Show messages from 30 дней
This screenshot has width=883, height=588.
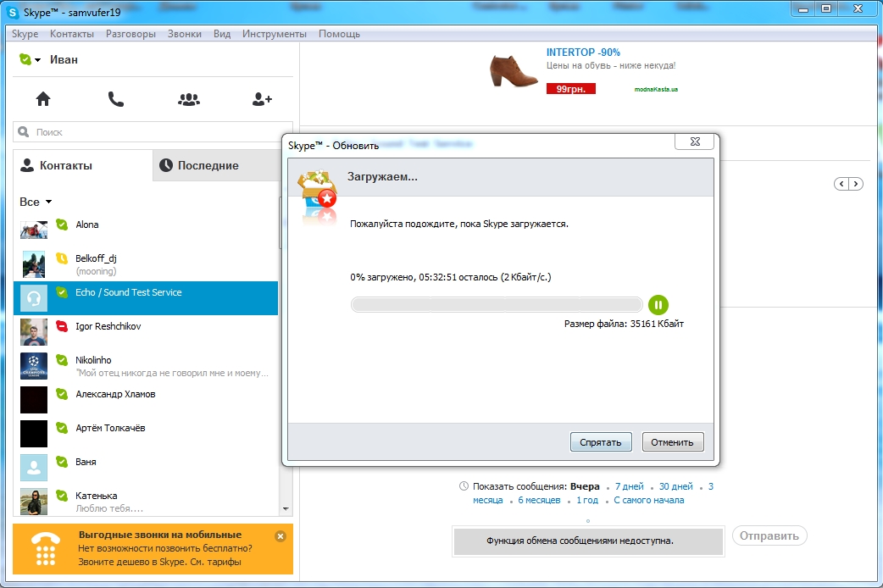pyautogui.click(x=675, y=486)
